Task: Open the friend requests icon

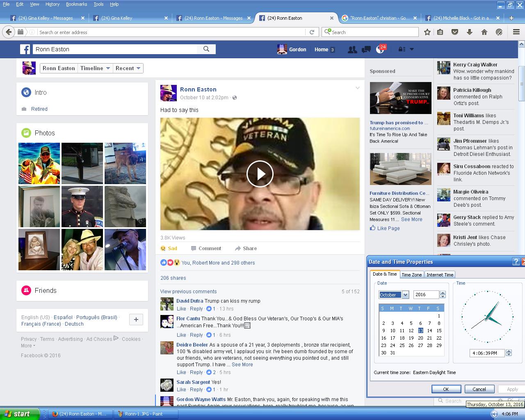Action: [352, 50]
